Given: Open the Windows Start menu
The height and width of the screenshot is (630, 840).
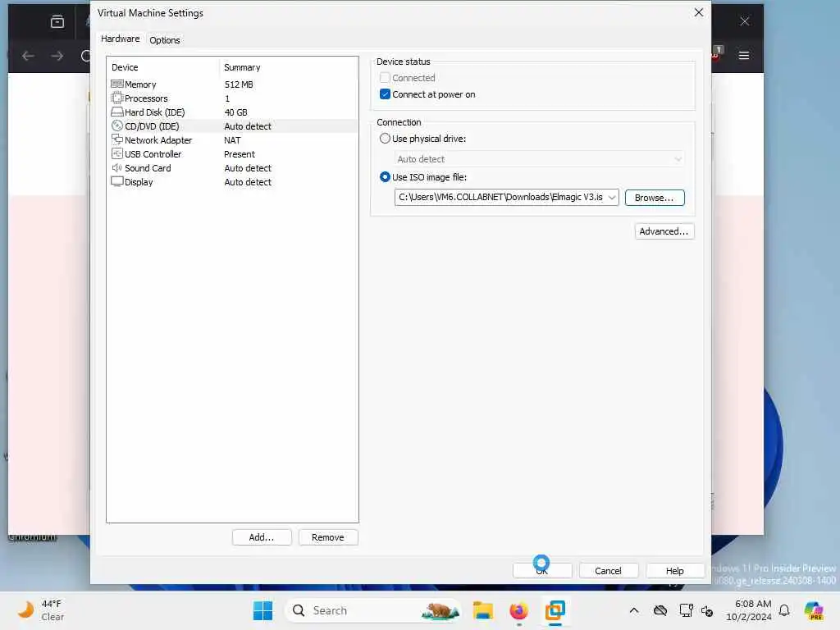Looking at the screenshot, I should [x=262, y=610].
